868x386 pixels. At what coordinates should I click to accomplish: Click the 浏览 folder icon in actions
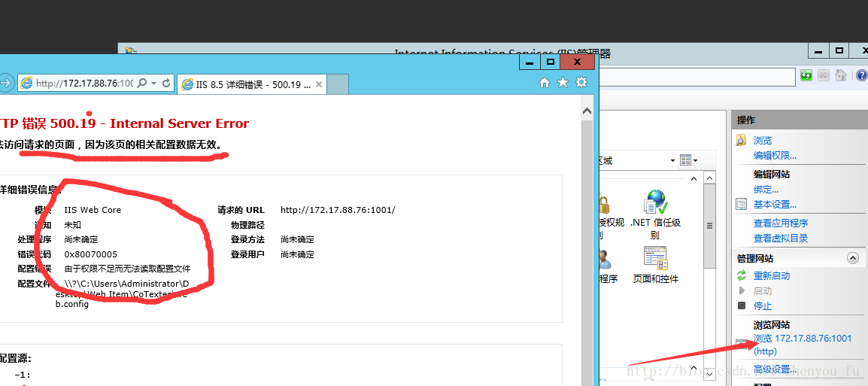[741, 140]
